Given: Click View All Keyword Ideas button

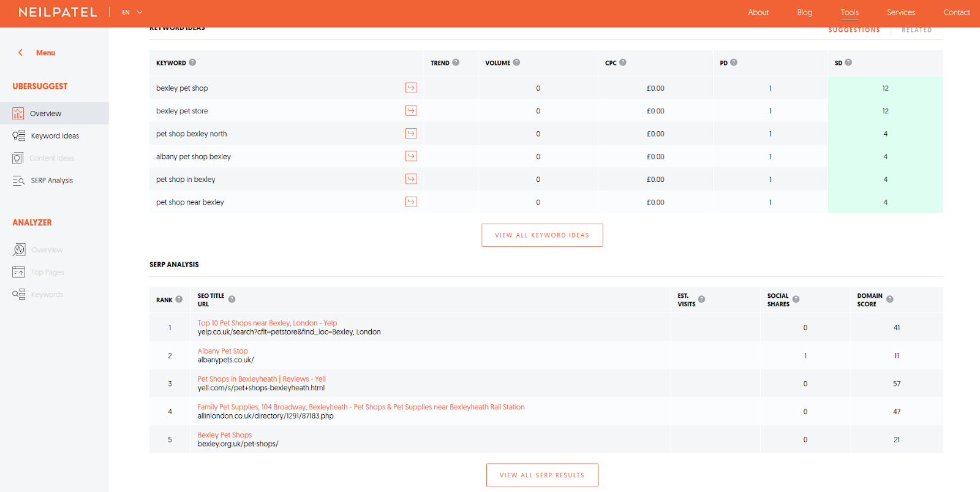Looking at the screenshot, I should coord(542,235).
